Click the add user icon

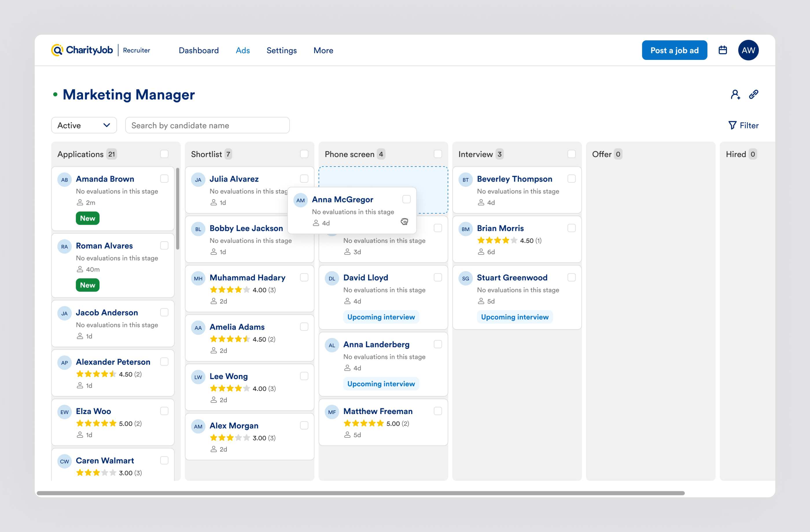735,95
